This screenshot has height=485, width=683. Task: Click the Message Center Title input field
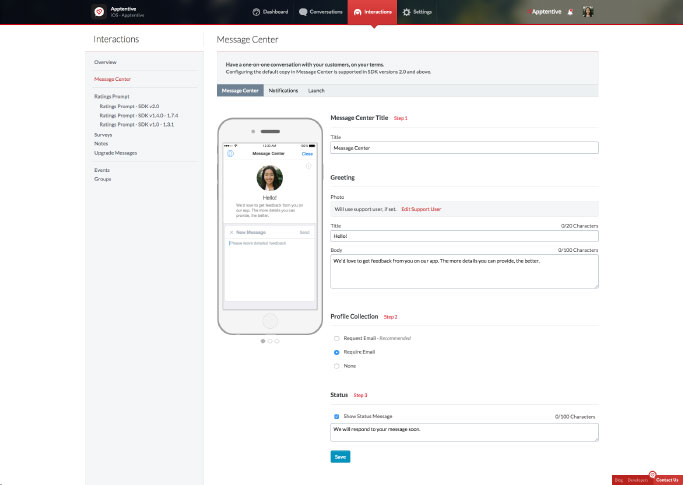coord(464,148)
